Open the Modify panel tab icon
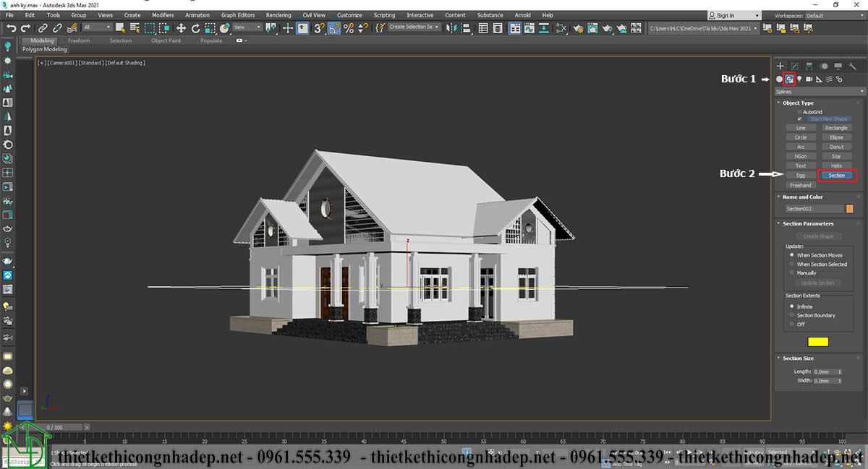This screenshot has width=868, height=469. pos(794,66)
